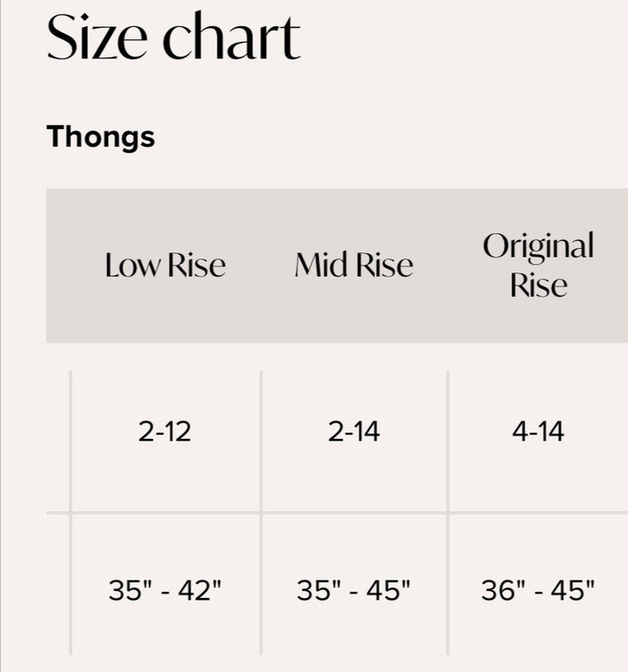Click the "Size chart" title heading
Screen dimensions: 628x672
tap(173, 38)
